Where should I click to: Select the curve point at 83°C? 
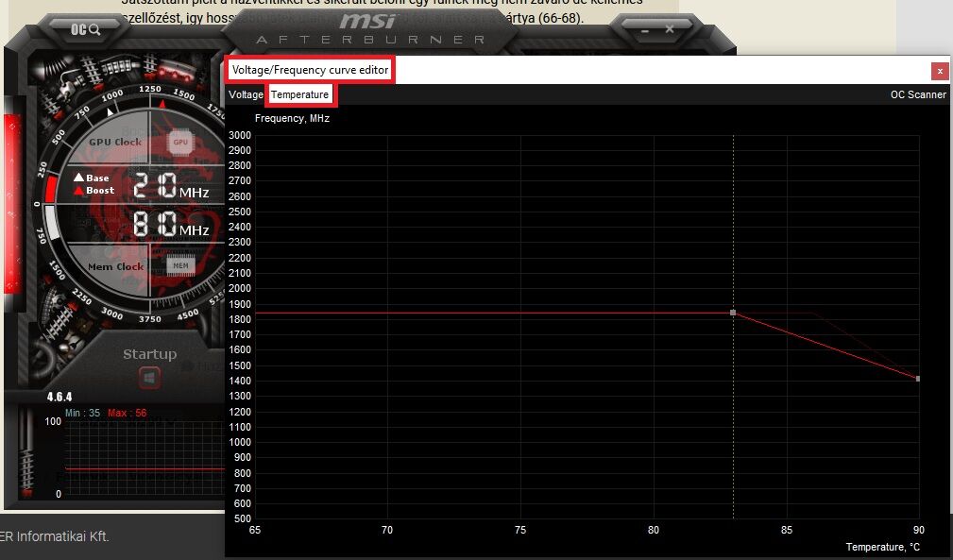733,313
